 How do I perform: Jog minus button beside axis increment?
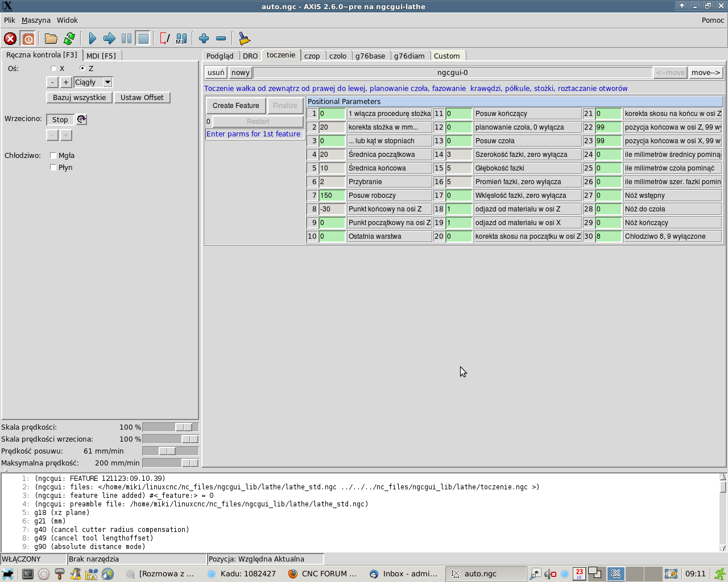tap(52, 82)
